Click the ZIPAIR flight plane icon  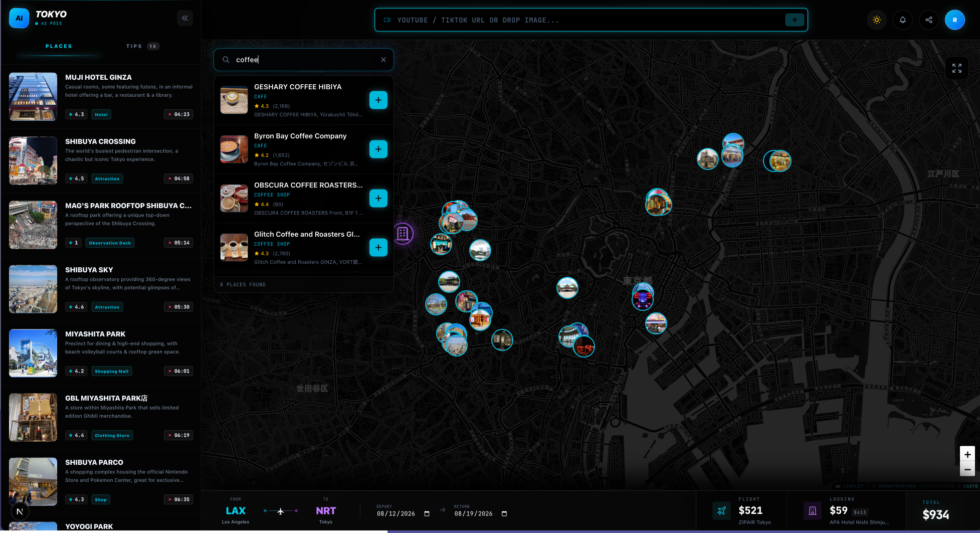722,510
